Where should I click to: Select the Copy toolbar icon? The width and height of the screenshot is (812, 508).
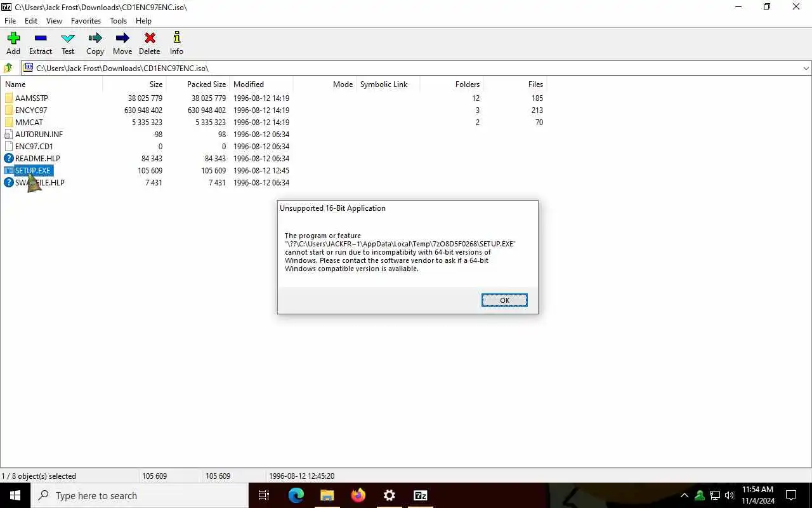point(95,39)
